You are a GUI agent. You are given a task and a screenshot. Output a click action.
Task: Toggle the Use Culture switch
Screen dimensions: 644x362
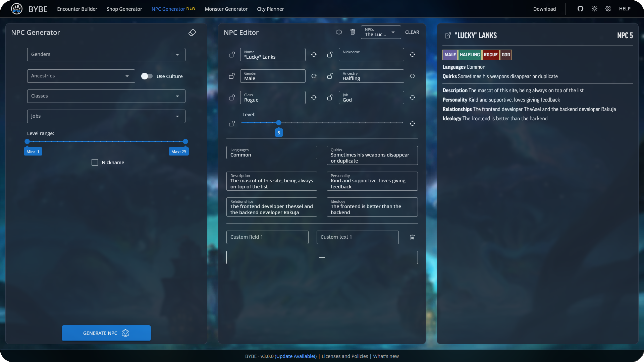pyautogui.click(x=147, y=76)
